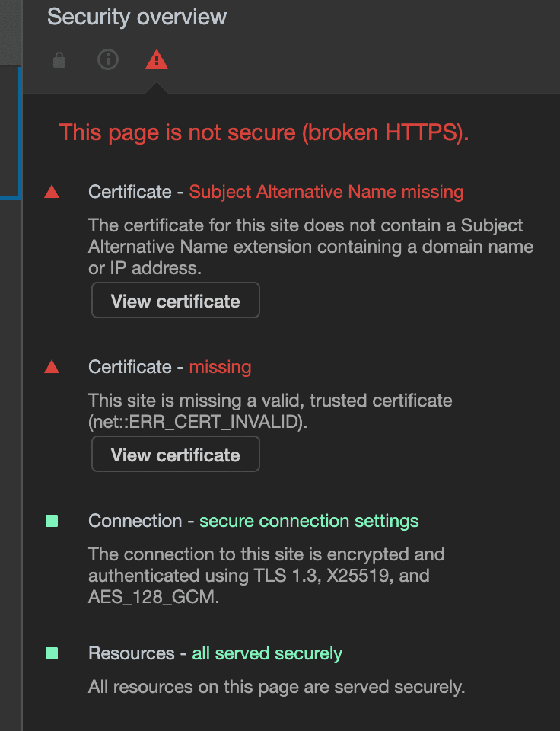The image size is (560, 731).
Task: Click the 'This page is not secure' headline
Action: [264, 132]
